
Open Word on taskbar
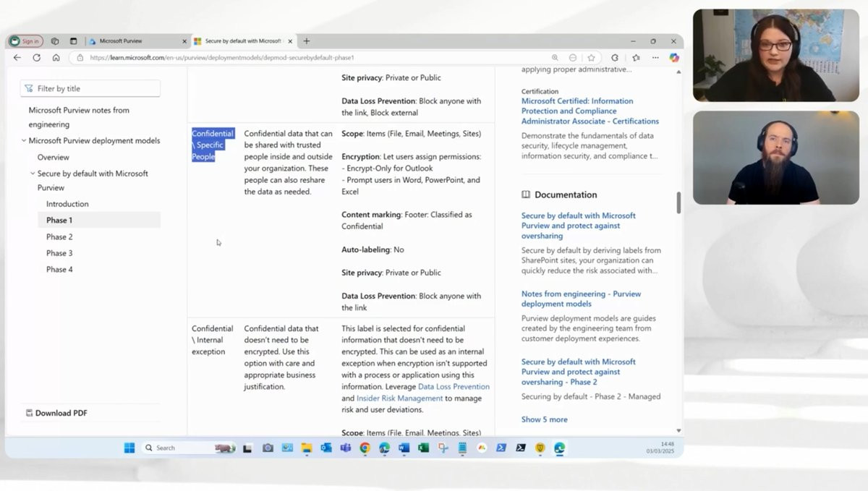click(x=404, y=448)
